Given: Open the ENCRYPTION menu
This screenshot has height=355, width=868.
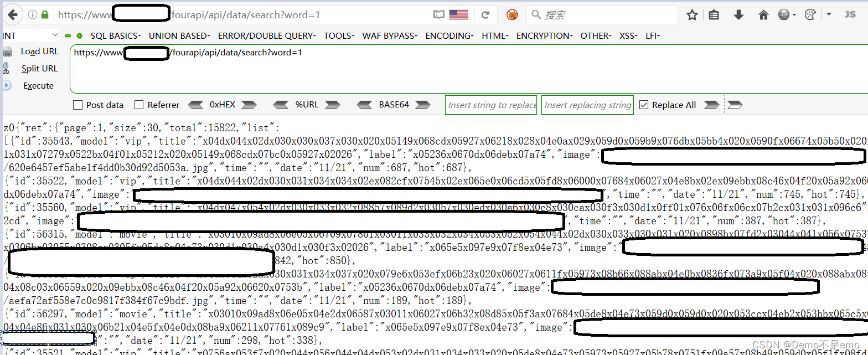Looking at the screenshot, I should [x=545, y=35].
